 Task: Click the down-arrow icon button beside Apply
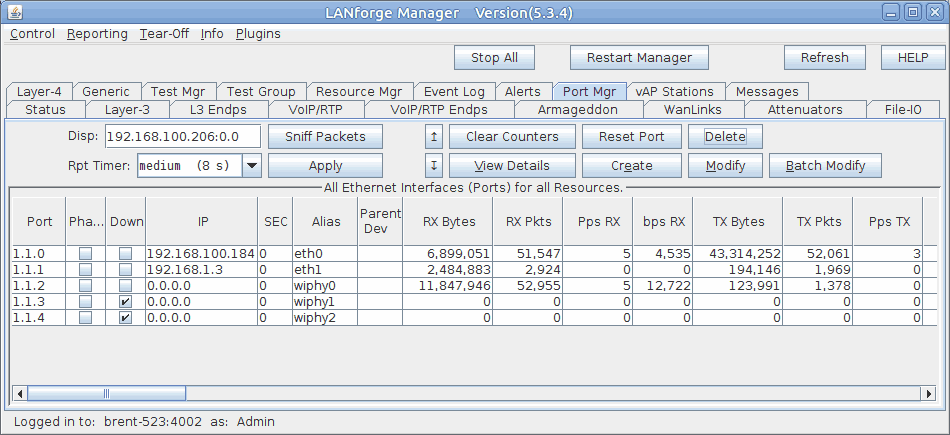pyautogui.click(x=433, y=166)
